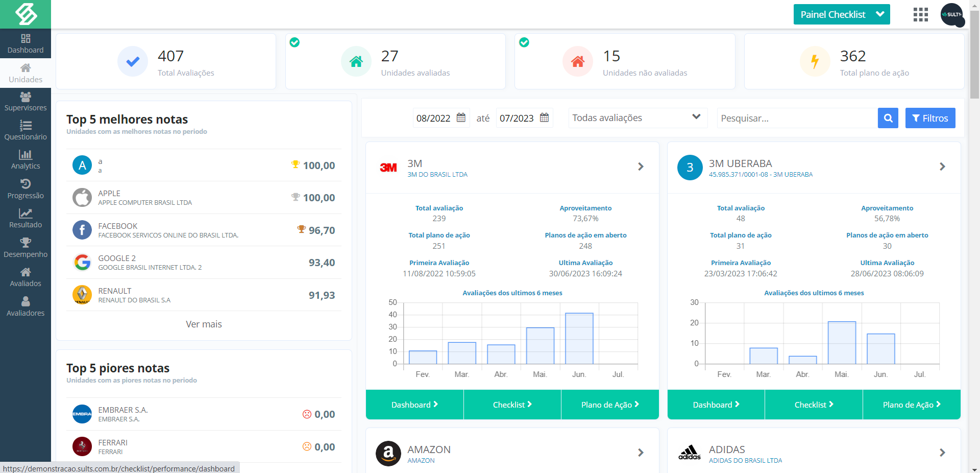Select EMBRAER S.A. in worst notes
This screenshot has width=980, height=473.
pos(204,414)
